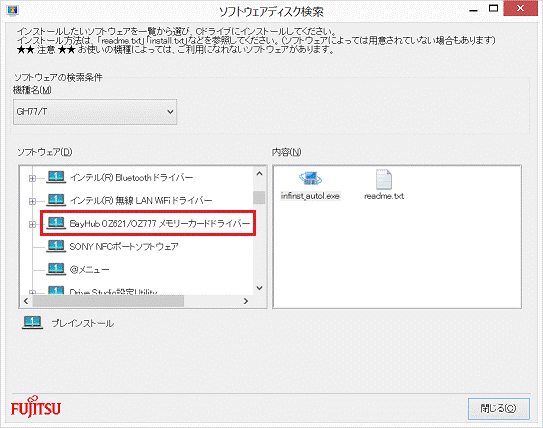
Task: Minimize the ソフトウェアディスク検索 window
Action: 473,10
